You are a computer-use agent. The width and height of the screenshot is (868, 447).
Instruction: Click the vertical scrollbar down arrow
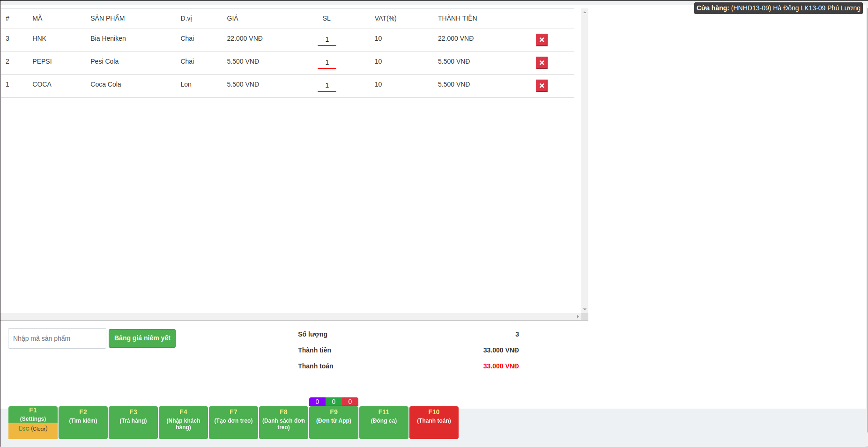pyautogui.click(x=585, y=309)
